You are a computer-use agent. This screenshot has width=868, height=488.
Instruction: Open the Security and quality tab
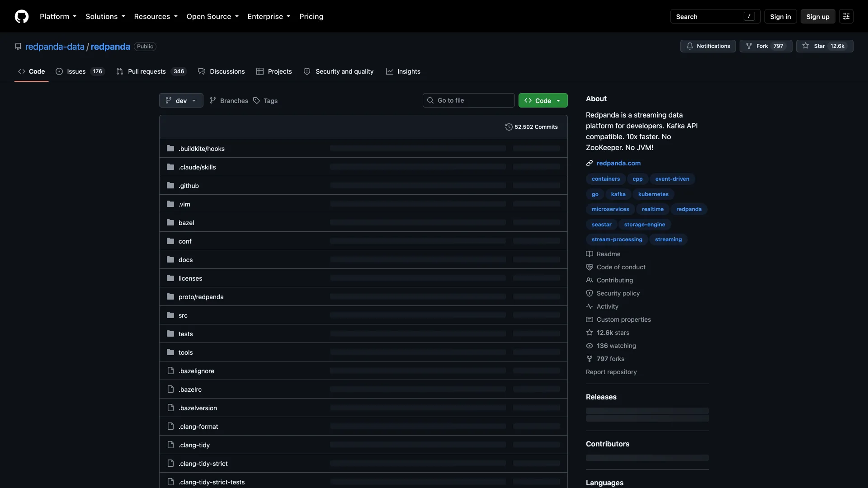pos(339,71)
